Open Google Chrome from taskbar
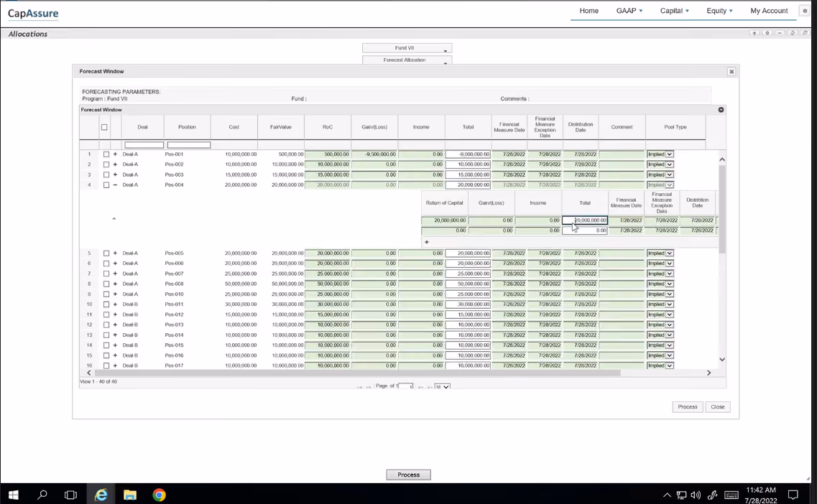This screenshot has width=817, height=504. (159, 495)
